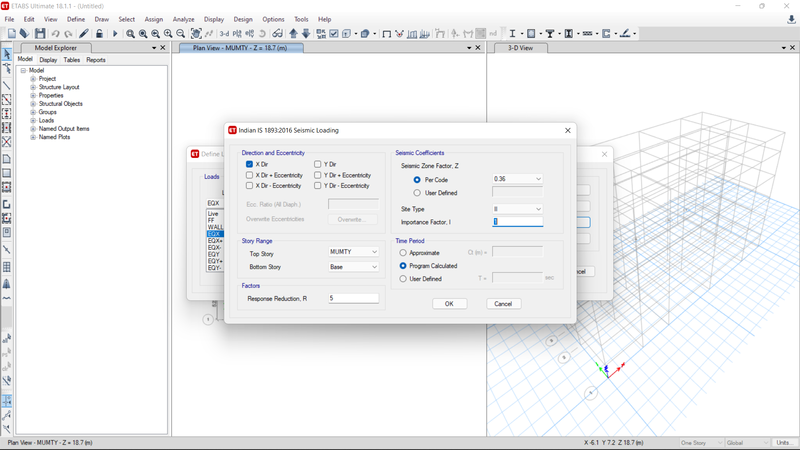Click the composite beam design icon
The image size is (800, 450).
550,34
